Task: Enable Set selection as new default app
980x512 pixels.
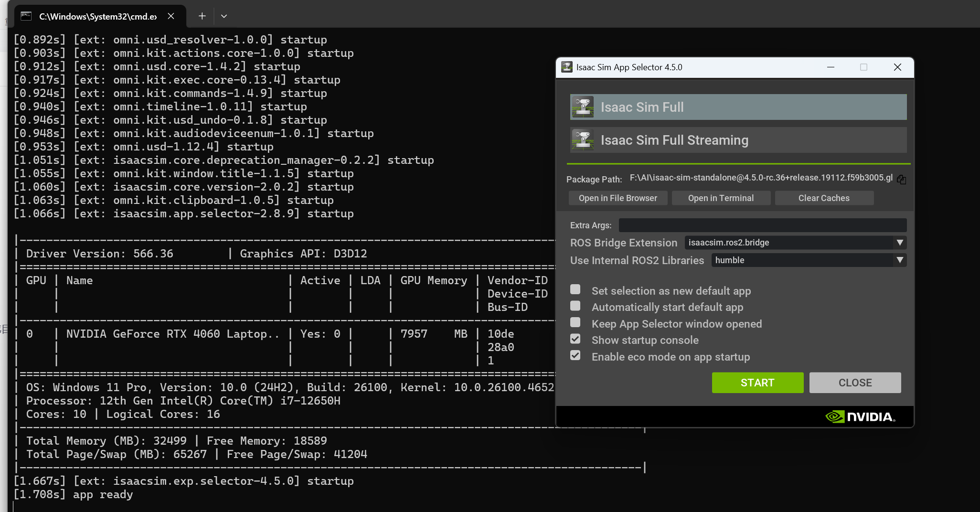Action: click(575, 289)
